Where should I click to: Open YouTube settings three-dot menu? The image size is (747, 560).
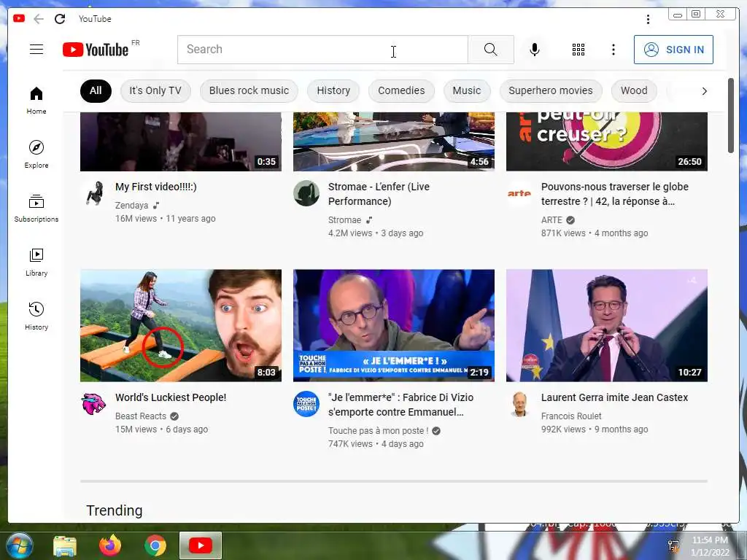(x=613, y=50)
